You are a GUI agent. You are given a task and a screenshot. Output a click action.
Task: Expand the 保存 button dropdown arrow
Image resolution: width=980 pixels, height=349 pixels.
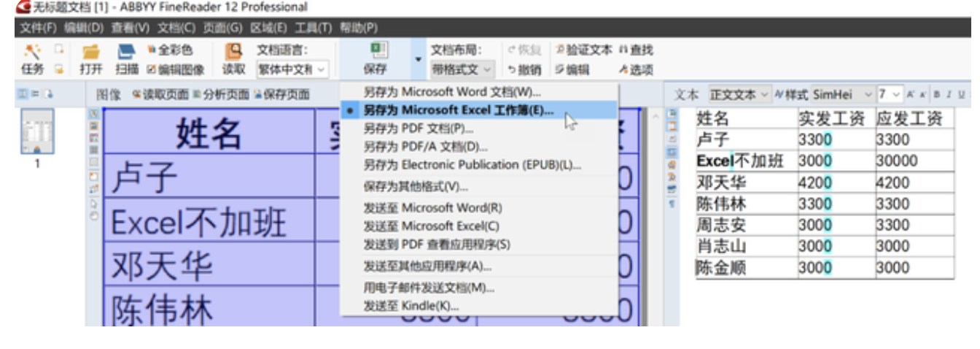pyautogui.click(x=418, y=59)
